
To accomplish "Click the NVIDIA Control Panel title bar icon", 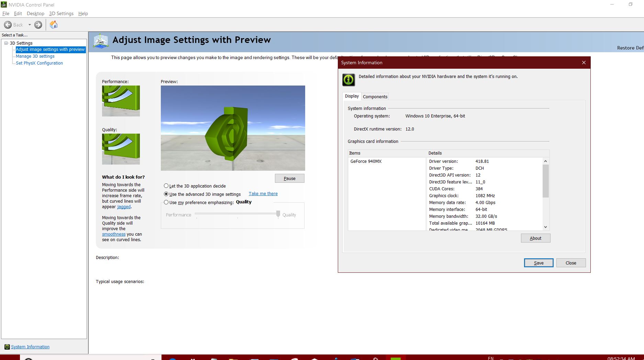I will point(3,4).
